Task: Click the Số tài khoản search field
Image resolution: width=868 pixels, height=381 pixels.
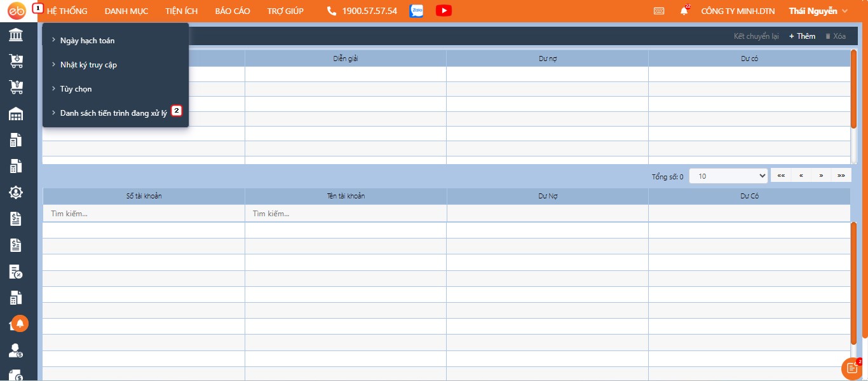Action: point(144,214)
